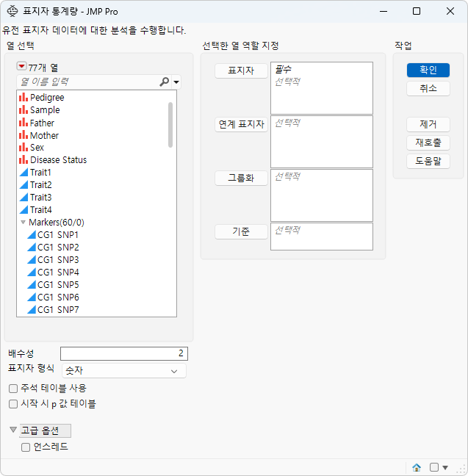Screen dimensions: 468x476
Task: Click the 연계 표지자 role button
Action: (x=241, y=124)
